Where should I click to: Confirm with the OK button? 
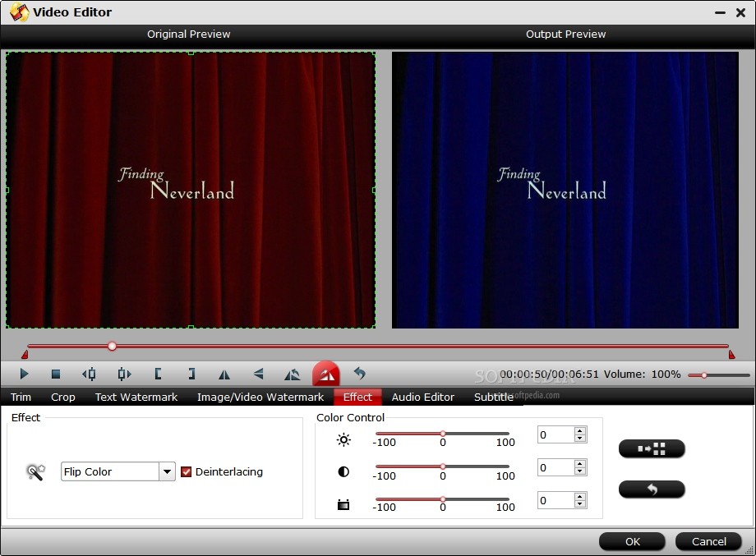tap(632, 541)
